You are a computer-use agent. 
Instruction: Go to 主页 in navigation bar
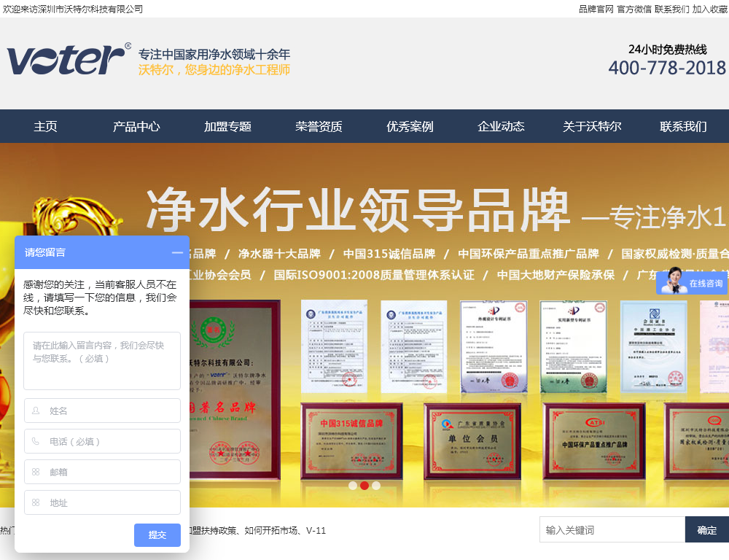45,127
